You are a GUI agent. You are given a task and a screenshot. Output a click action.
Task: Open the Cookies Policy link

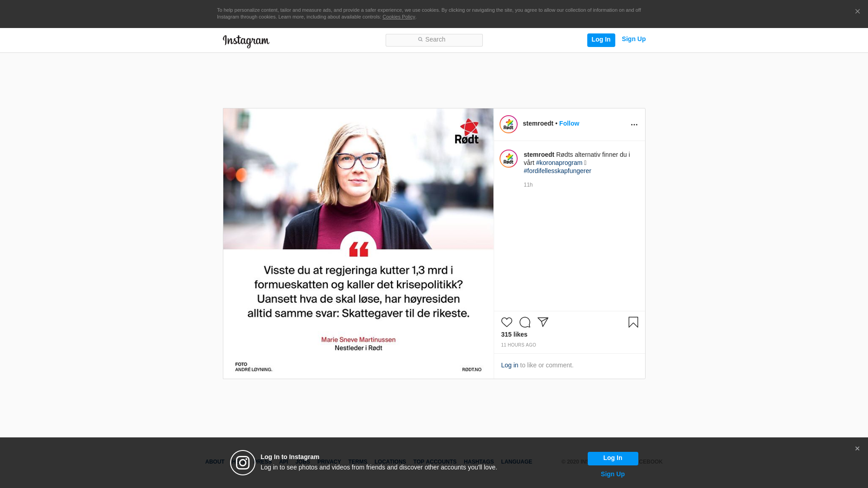[398, 17]
